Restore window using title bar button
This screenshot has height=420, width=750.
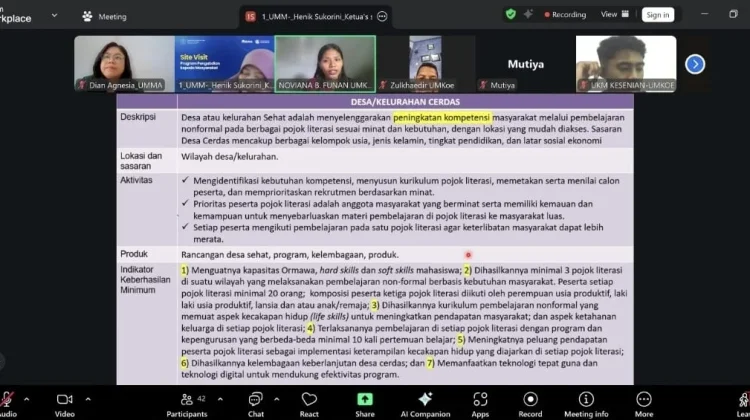point(733,14)
